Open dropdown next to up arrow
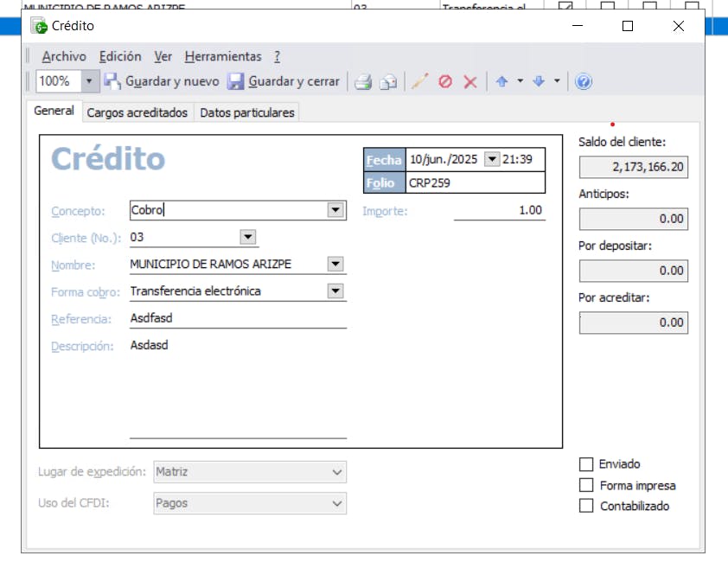728x562 pixels. click(520, 81)
